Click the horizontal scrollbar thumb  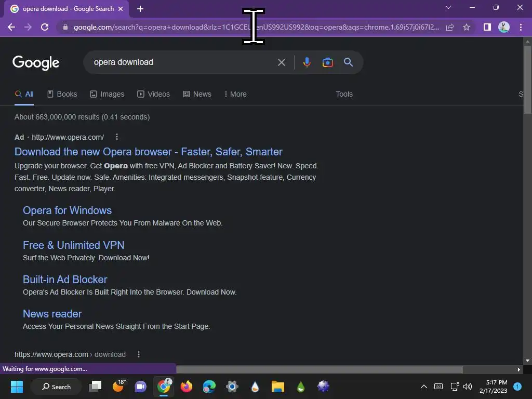click(x=320, y=369)
